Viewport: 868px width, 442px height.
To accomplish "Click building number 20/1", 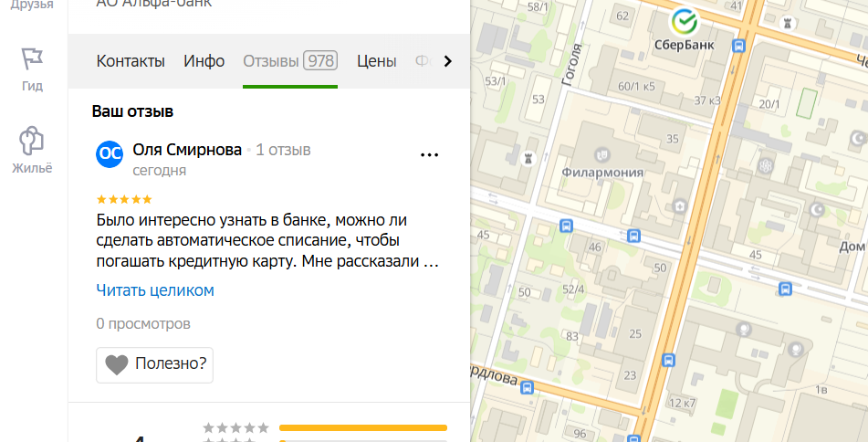I will 769,103.
